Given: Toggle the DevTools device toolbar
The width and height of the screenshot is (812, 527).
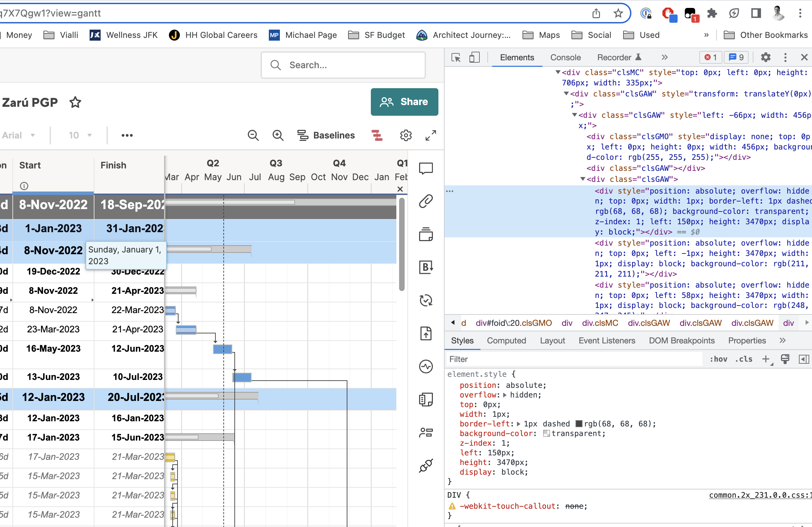Looking at the screenshot, I should (x=474, y=58).
